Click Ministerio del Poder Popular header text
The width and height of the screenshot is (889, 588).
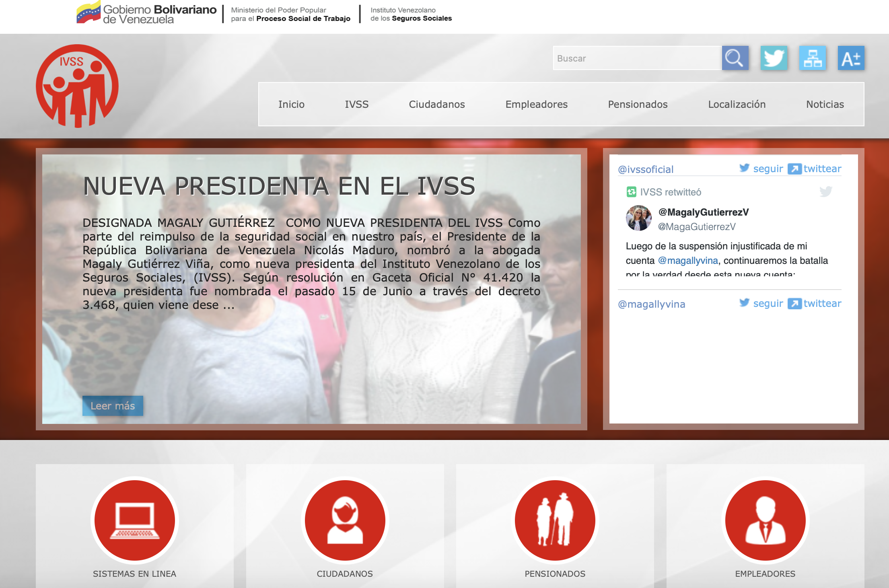[290, 14]
